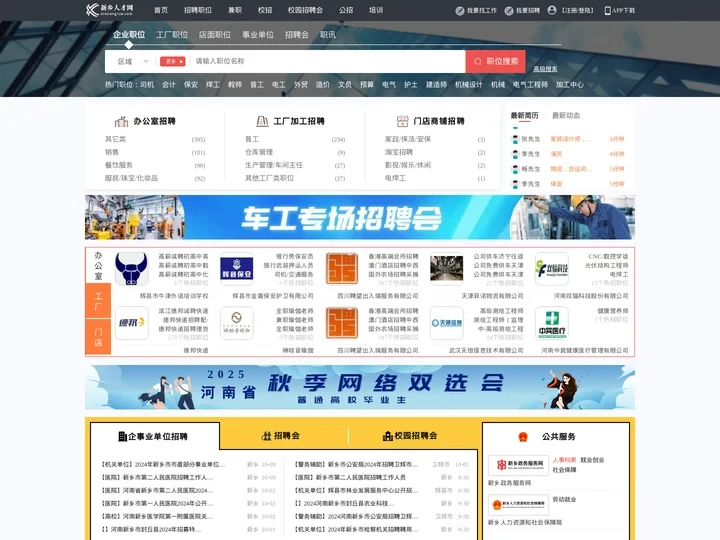Click the phone icon for APP下载
This screenshot has height=540, width=720.
point(608,11)
